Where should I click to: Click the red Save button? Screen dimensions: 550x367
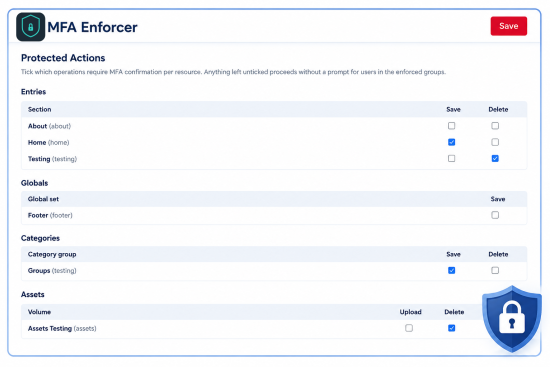tap(509, 26)
